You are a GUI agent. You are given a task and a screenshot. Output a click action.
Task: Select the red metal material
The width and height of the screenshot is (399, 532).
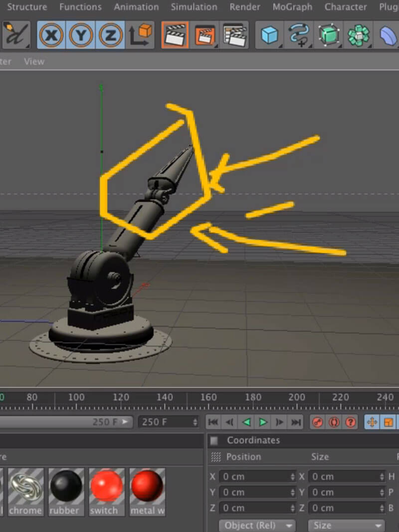click(x=147, y=492)
